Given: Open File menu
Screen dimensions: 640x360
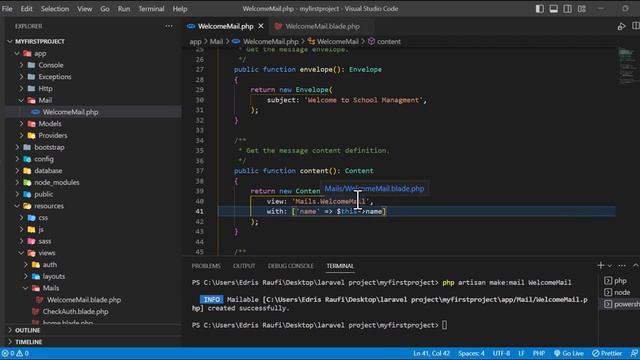Looking at the screenshot, I should 7,9.
